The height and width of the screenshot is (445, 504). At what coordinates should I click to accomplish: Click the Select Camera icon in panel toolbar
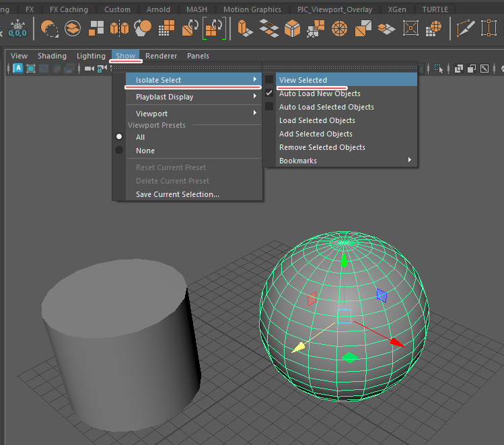(x=89, y=69)
